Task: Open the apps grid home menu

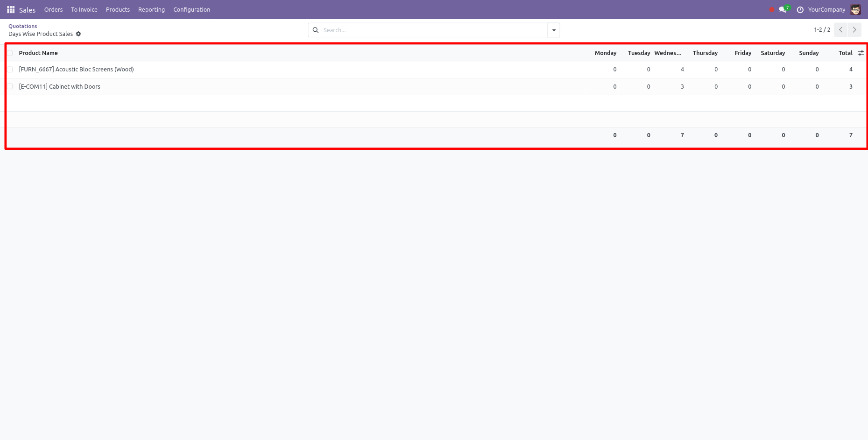Action: [11, 9]
